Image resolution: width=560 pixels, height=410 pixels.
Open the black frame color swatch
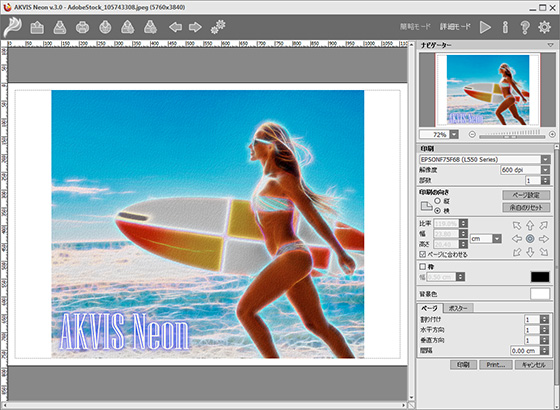(540, 277)
